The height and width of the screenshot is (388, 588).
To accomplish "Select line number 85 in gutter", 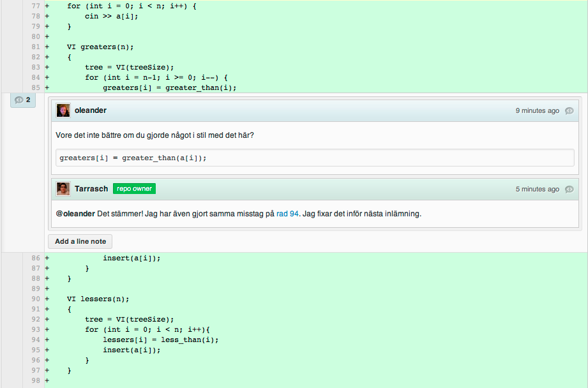I will point(36,87).
